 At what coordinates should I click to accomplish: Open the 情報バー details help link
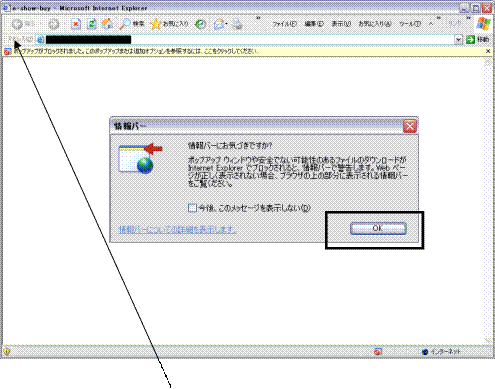pyautogui.click(x=178, y=229)
